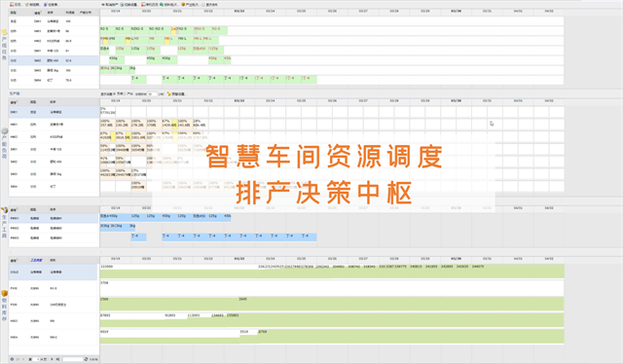Click the 工艺类型 blue column header
This screenshot has width=623, height=364.
(36, 260)
